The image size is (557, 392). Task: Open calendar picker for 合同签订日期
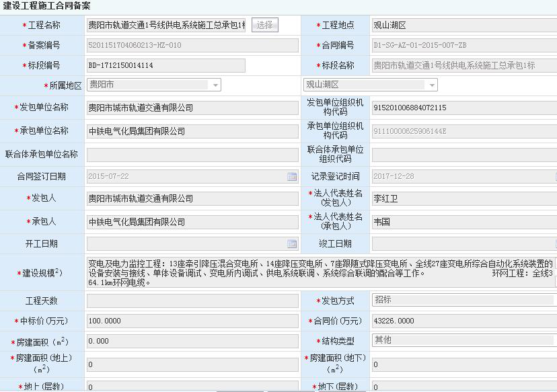tap(292, 176)
